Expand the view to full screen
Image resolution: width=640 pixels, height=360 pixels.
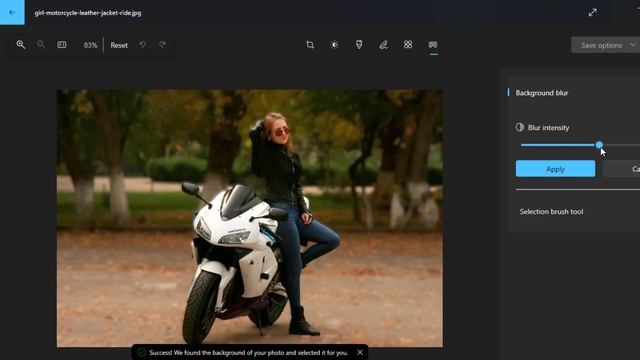pyautogui.click(x=593, y=12)
